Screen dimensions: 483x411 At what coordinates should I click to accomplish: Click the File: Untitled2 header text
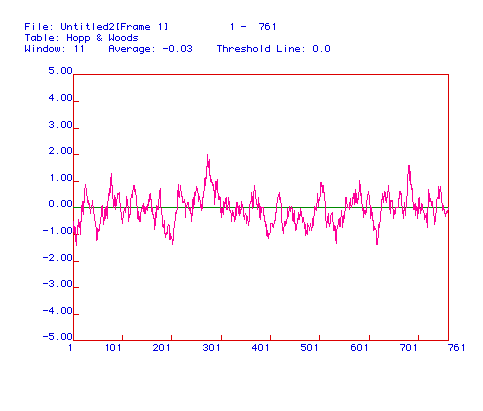(96, 27)
